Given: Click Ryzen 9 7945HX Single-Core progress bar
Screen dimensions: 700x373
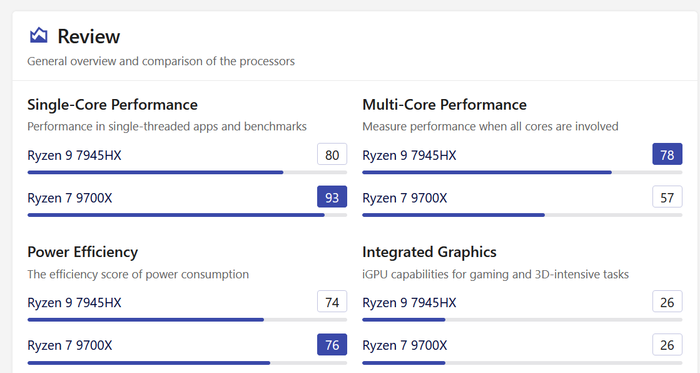Looking at the screenshot, I should coord(187,172).
